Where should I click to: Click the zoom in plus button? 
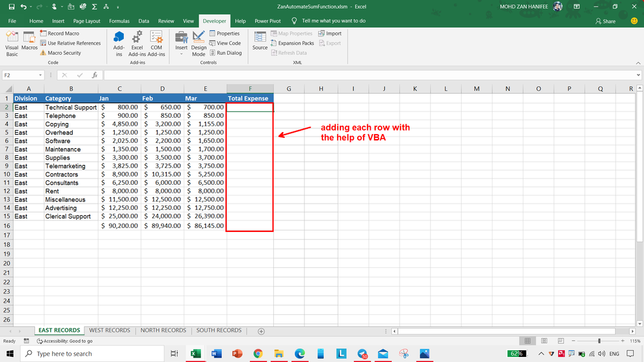(x=623, y=341)
